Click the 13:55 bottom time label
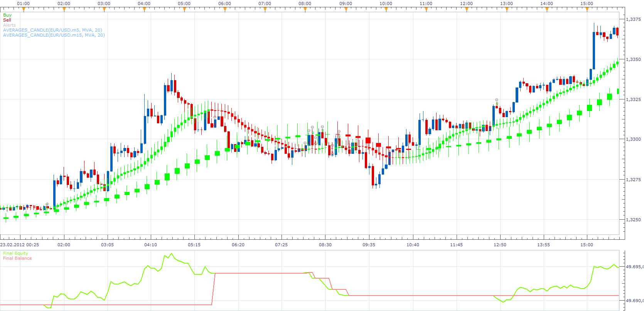The image size is (644, 311). 544,245
